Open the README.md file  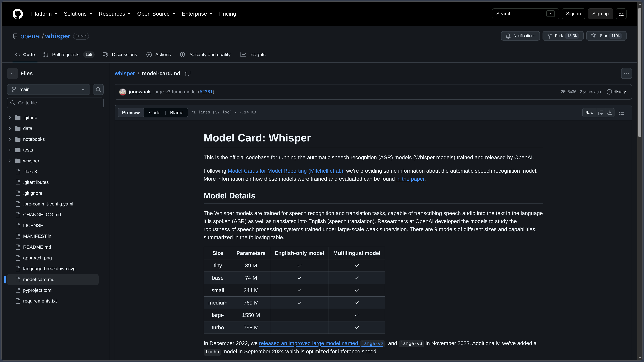37,247
